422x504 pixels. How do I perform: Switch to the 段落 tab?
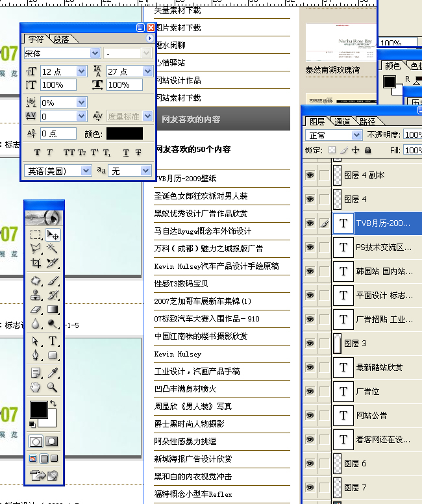(x=62, y=39)
